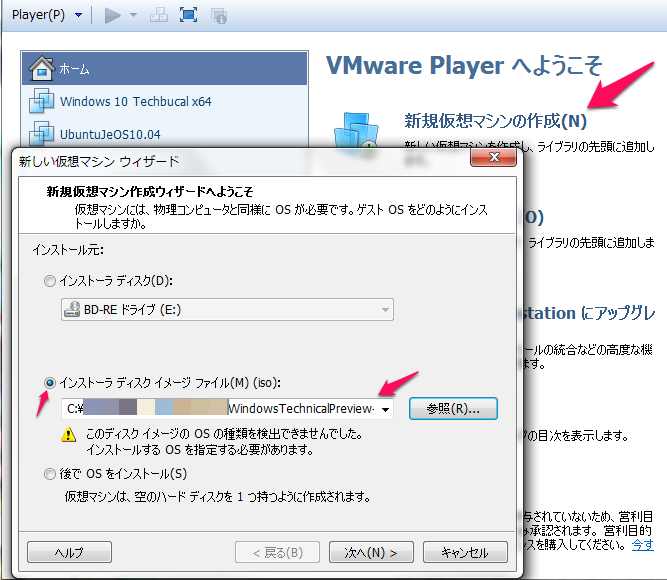
Task: Expand the power options arrow beside play
Action: 133,15
